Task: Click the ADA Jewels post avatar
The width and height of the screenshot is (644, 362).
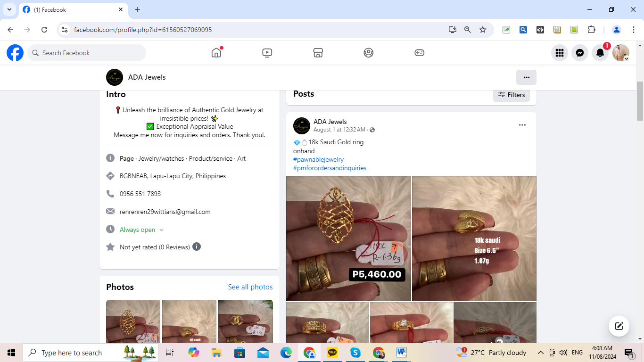Action: tap(302, 126)
